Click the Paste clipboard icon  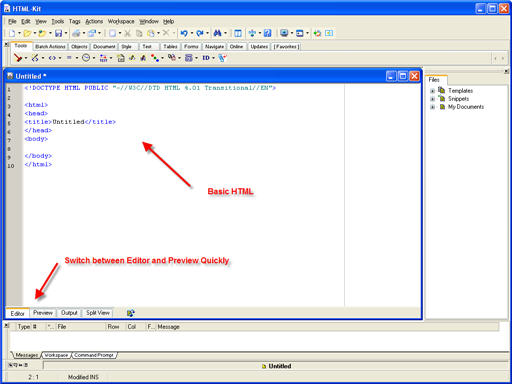(151, 33)
